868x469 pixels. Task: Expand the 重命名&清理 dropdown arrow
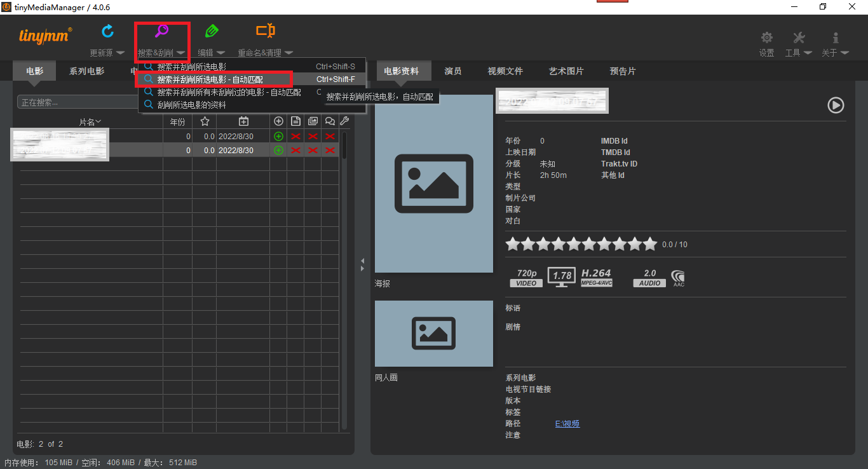pos(288,53)
